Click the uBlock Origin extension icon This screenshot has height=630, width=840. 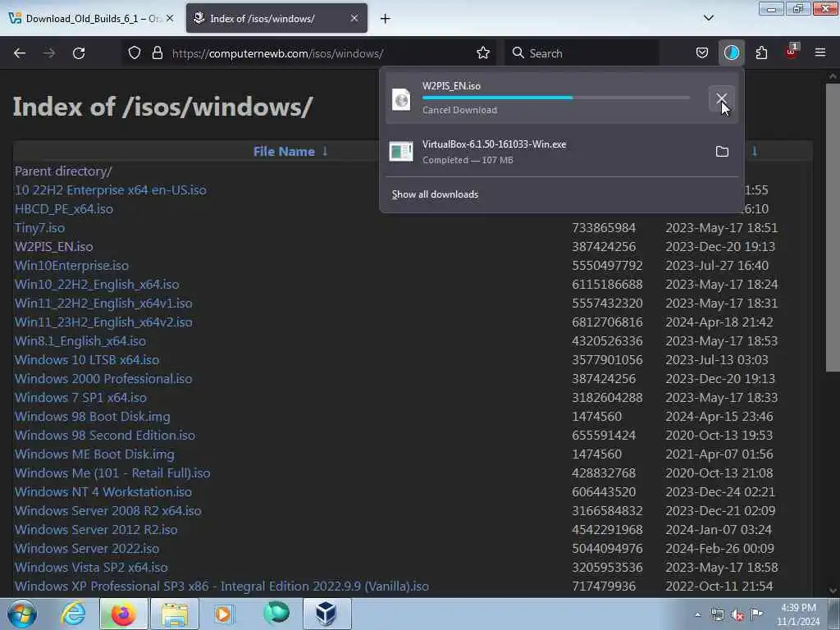792,52
